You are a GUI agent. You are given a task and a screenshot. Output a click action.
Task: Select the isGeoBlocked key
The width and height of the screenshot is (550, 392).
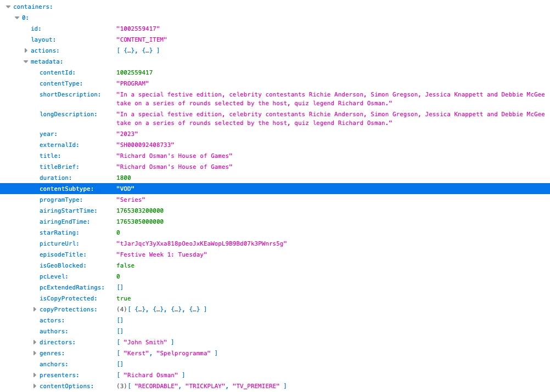click(x=63, y=265)
